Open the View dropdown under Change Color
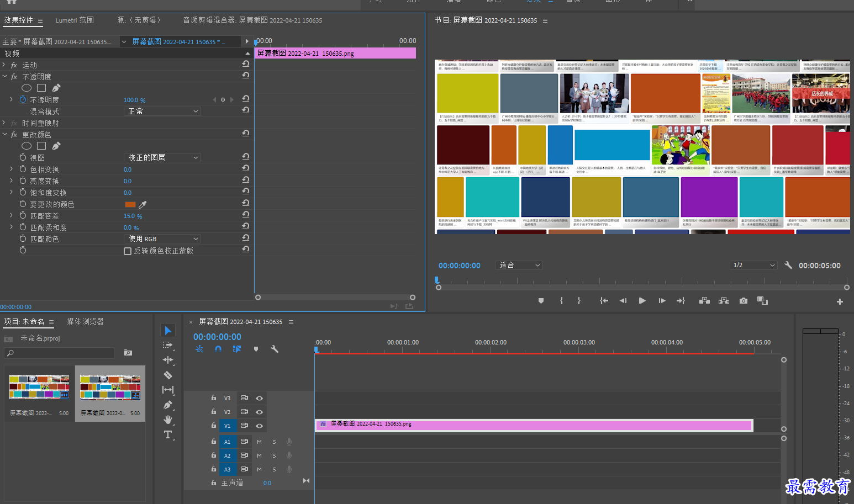 162,158
